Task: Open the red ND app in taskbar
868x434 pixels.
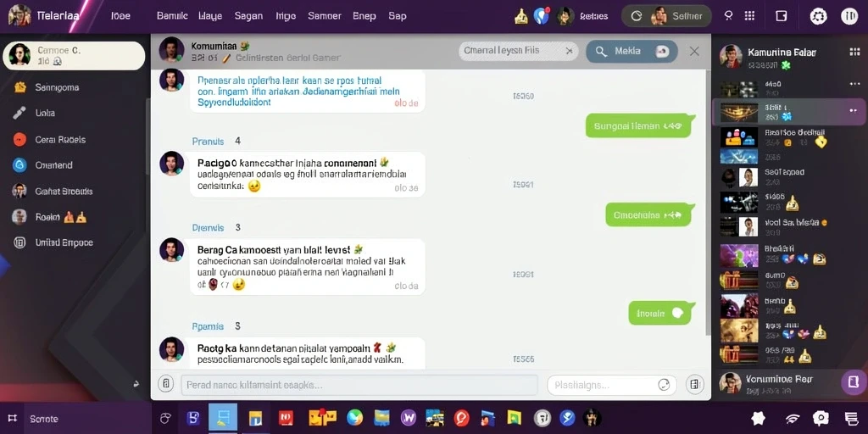Action: 287,417
